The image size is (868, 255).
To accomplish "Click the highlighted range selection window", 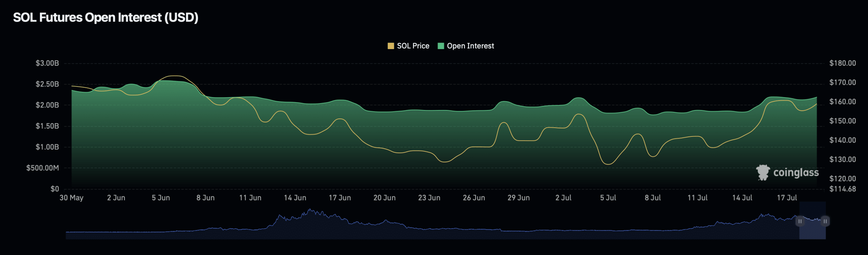I will point(812,220).
